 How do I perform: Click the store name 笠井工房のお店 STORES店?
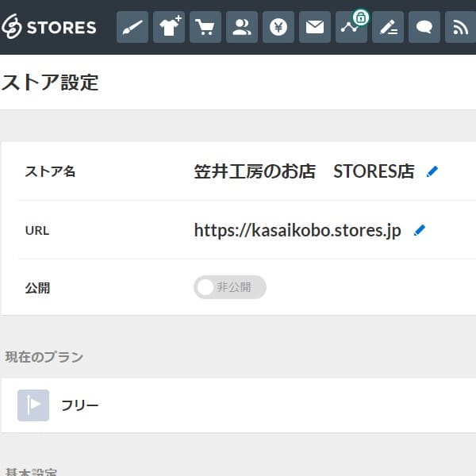pyautogui.click(x=304, y=171)
